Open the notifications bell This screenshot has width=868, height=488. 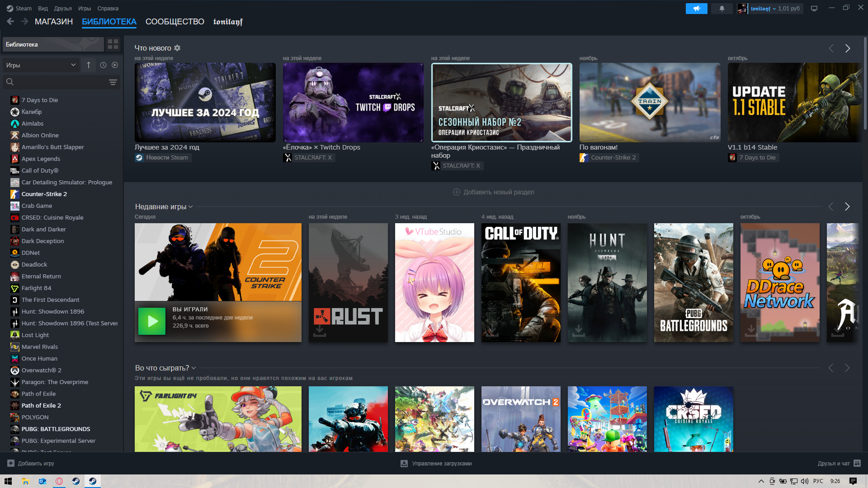[x=722, y=9]
